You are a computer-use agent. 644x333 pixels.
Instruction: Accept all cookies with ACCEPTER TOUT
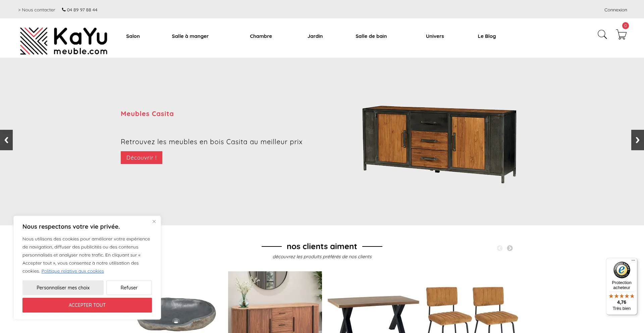(x=87, y=305)
